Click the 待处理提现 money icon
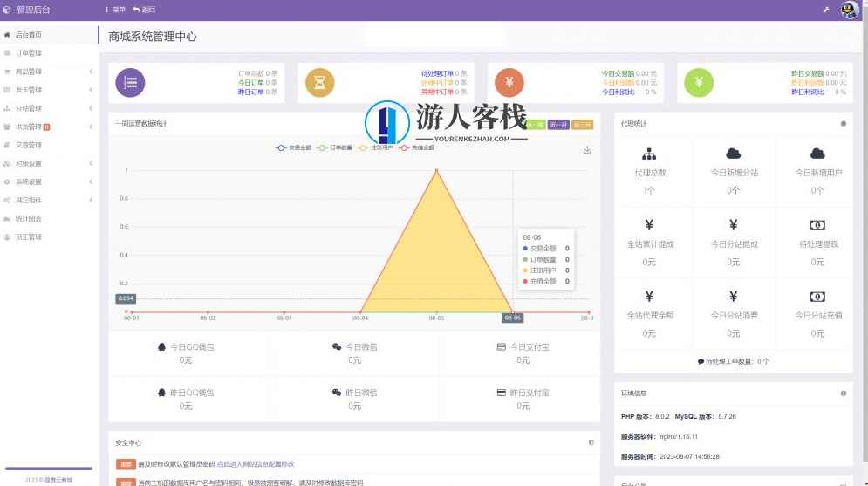868x486 pixels. 817,225
